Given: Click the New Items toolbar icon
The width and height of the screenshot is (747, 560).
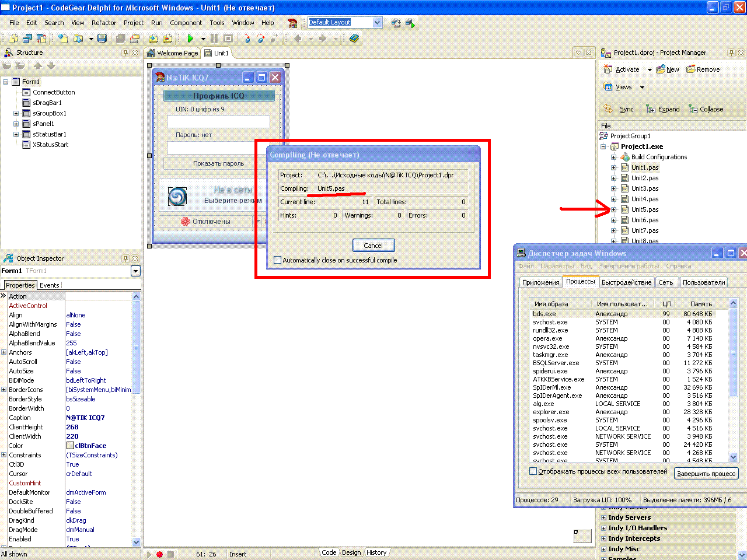Looking at the screenshot, I should (x=63, y=38).
